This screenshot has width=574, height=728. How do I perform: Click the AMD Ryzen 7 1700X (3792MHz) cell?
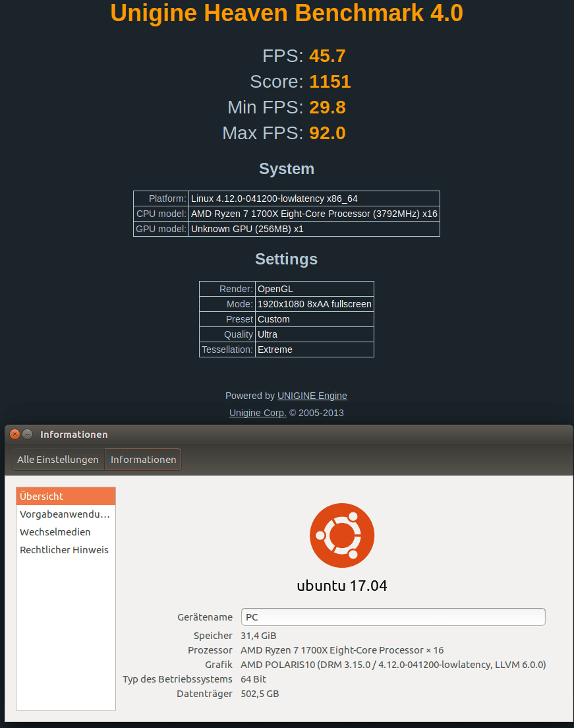click(314, 214)
